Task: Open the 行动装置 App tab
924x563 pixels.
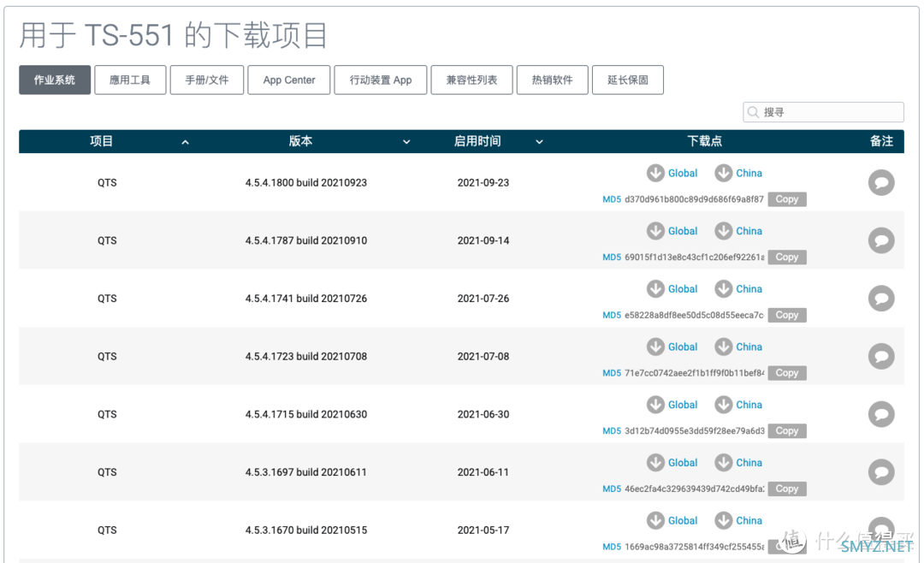Action: tap(381, 80)
